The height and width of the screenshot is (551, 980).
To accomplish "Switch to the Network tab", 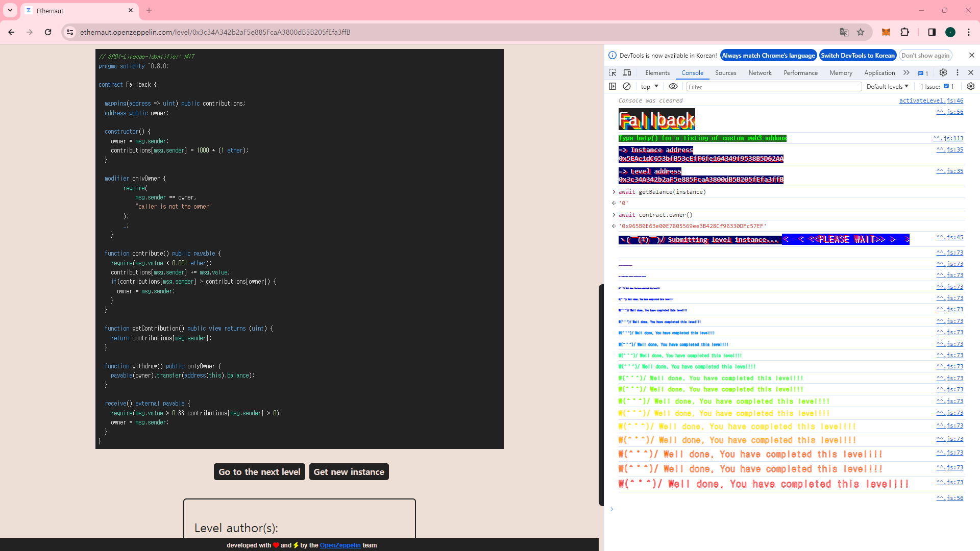I will coord(760,73).
